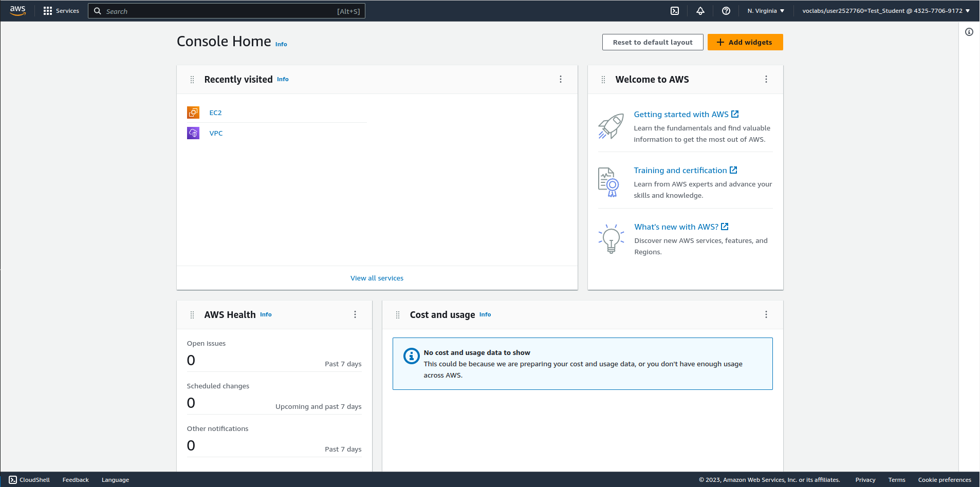Launch CloudShell from the top bar icon

pyautogui.click(x=675, y=11)
